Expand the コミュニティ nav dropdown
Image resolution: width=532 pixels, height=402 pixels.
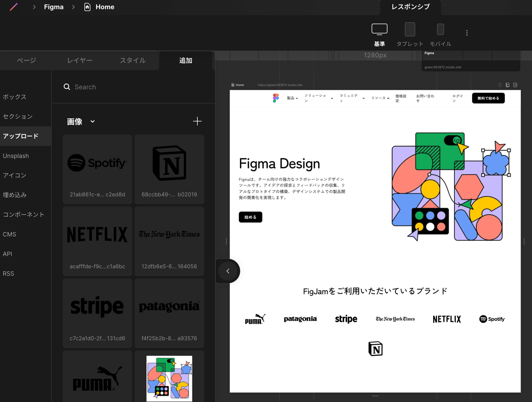(x=352, y=98)
